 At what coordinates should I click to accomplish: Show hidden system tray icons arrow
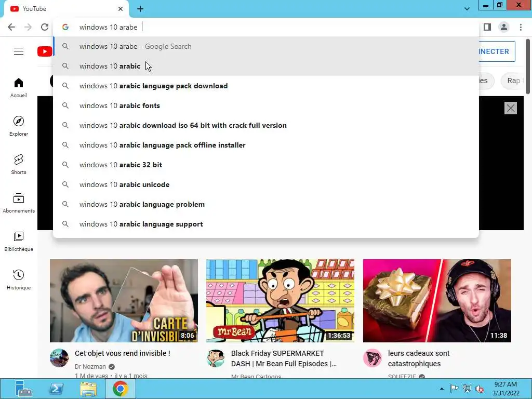pyautogui.click(x=442, y=389)
